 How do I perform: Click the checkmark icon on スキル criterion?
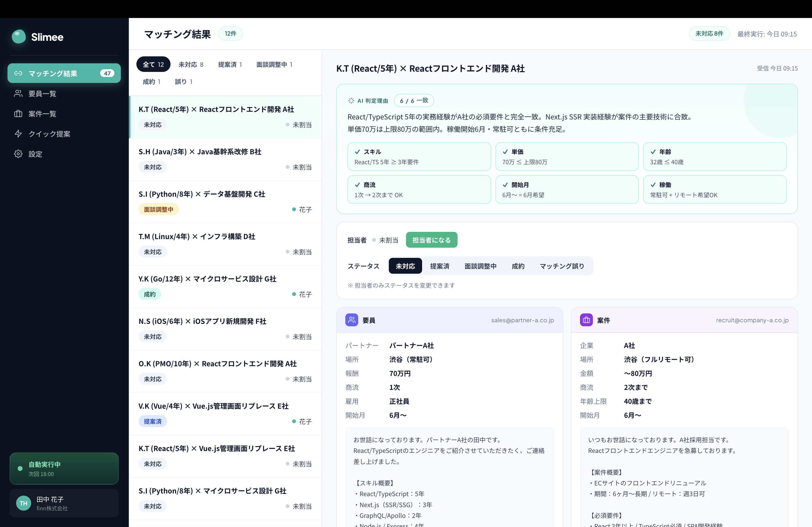click(x=358, y=152)
